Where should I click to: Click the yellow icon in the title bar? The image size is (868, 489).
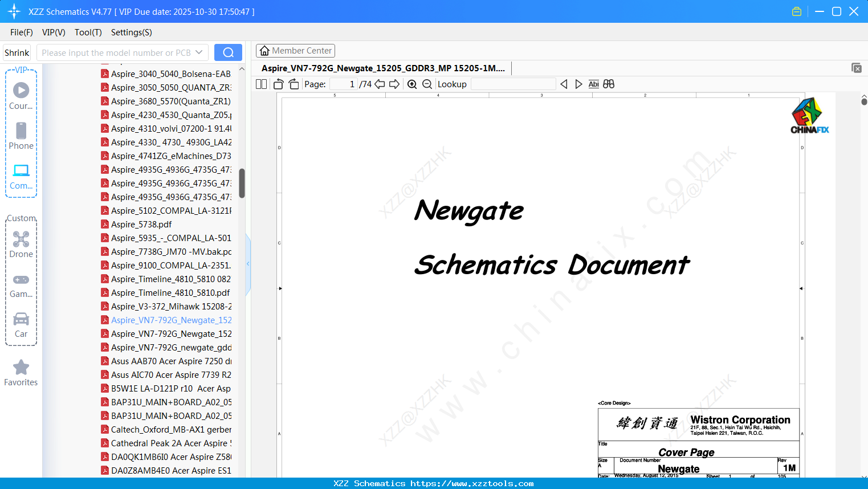(x=797, y=11)
